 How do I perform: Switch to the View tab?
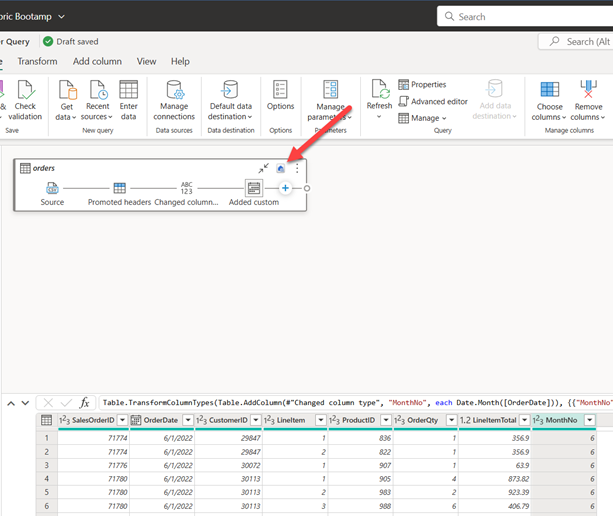(146, 62)
